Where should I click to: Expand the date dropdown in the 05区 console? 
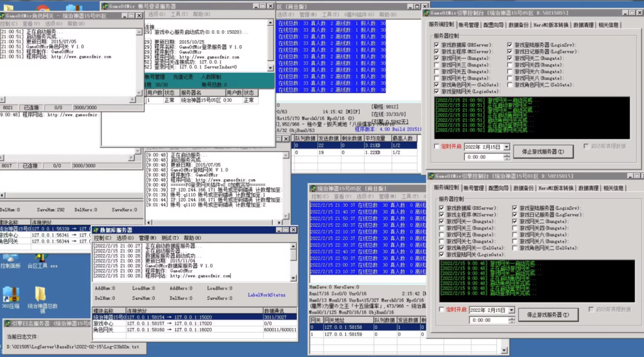tap(507, 146)
